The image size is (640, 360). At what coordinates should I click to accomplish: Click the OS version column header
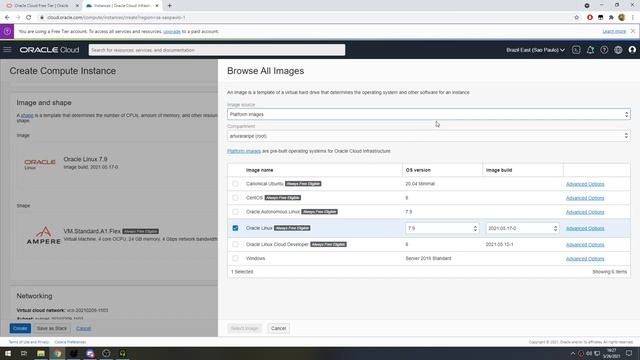[418, 170]
